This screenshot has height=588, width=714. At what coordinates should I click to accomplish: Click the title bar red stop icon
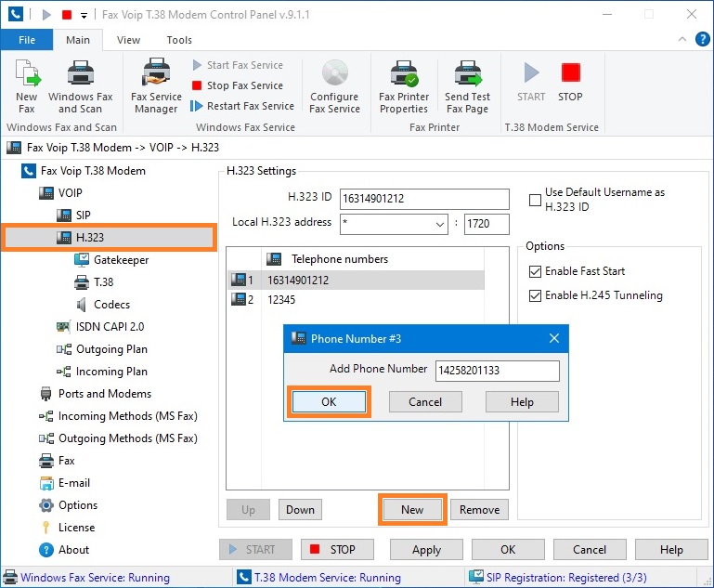67,15
